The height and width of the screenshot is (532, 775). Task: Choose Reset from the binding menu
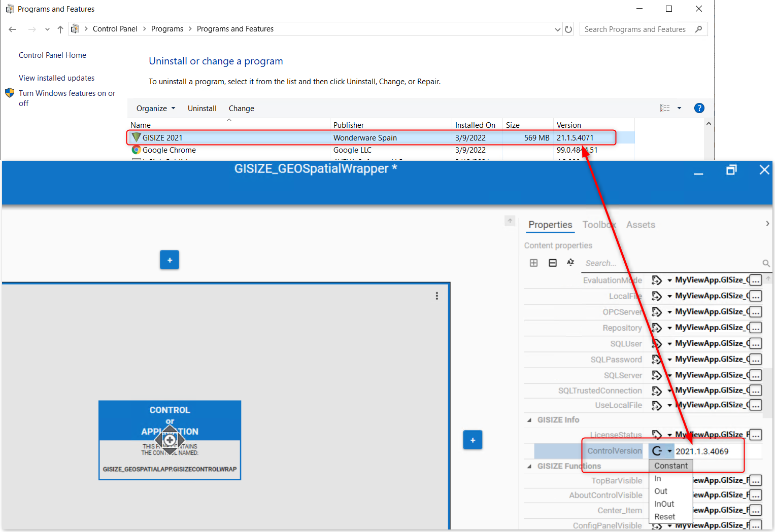coord(671,517)
